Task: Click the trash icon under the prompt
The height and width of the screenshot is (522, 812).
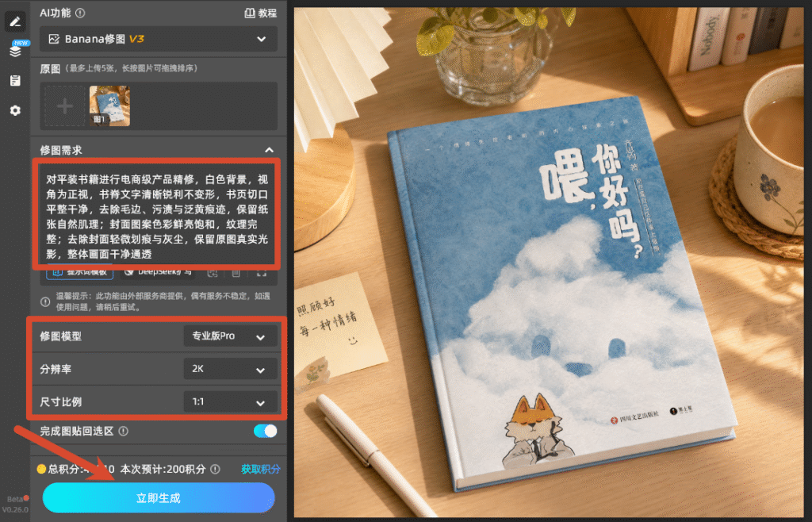Action: tap(236, 272)
